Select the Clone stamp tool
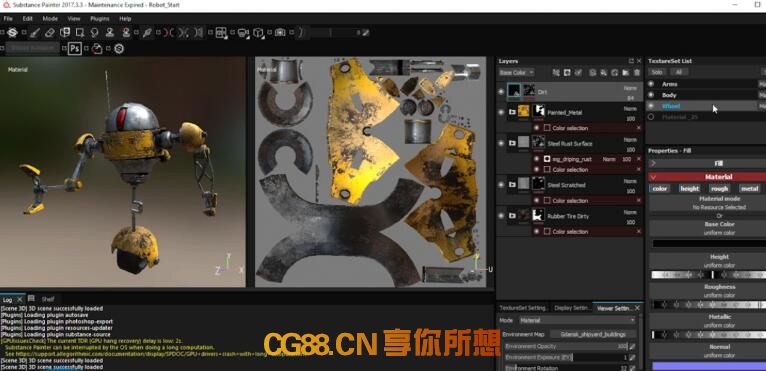The width and height of the screenshot is (766, 371). (110, 33)
